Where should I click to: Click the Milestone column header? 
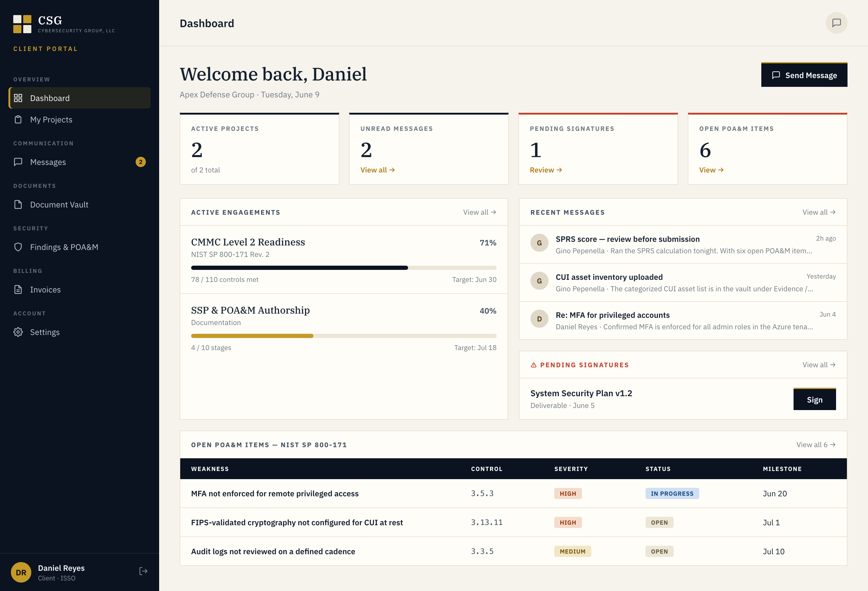(x=782, y=469)
